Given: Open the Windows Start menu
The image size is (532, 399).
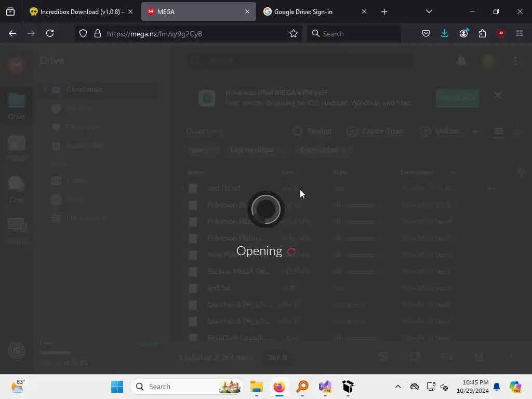Looking at the screenshot, I should tap(117, 387).
